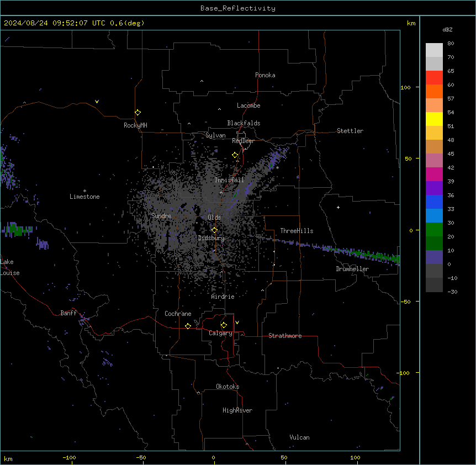This screenshot has width=476, height=465.
Task: Click the Ponoka label
Action: coord(265,75)
